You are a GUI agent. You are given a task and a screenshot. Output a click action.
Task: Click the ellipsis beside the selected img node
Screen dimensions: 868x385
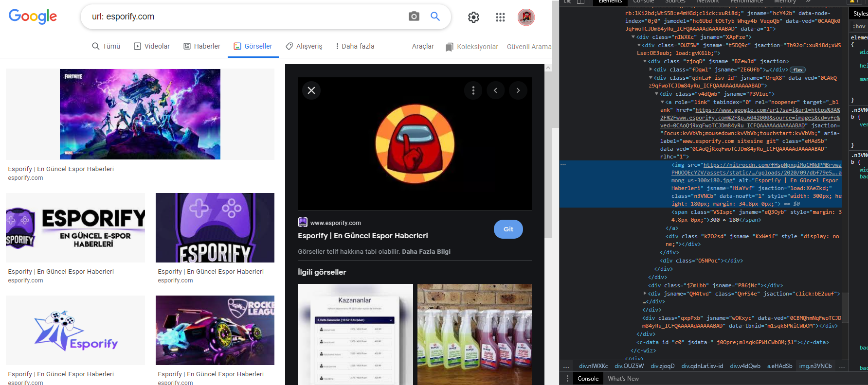click(x=563, y=165)
